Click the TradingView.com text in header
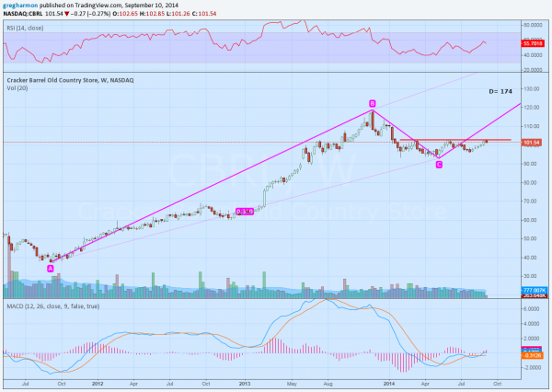This screenshot has width=552, height=392. [100, 6]
